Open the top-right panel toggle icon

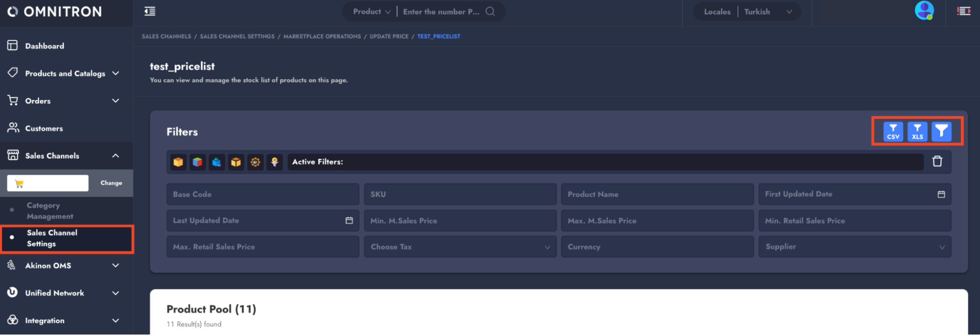click(963, 11)
